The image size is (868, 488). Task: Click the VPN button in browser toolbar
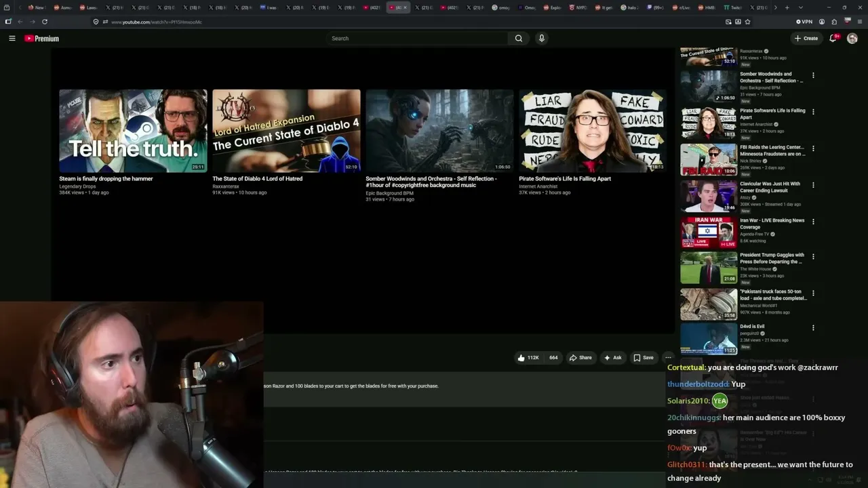coord(804,22)
